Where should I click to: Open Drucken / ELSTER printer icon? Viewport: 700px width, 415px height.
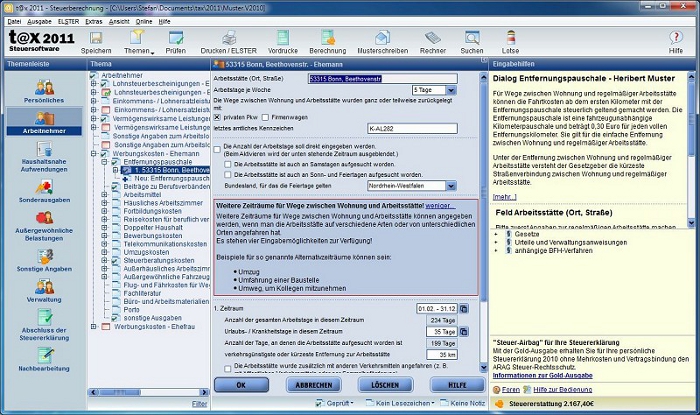[x=229, y=38]
